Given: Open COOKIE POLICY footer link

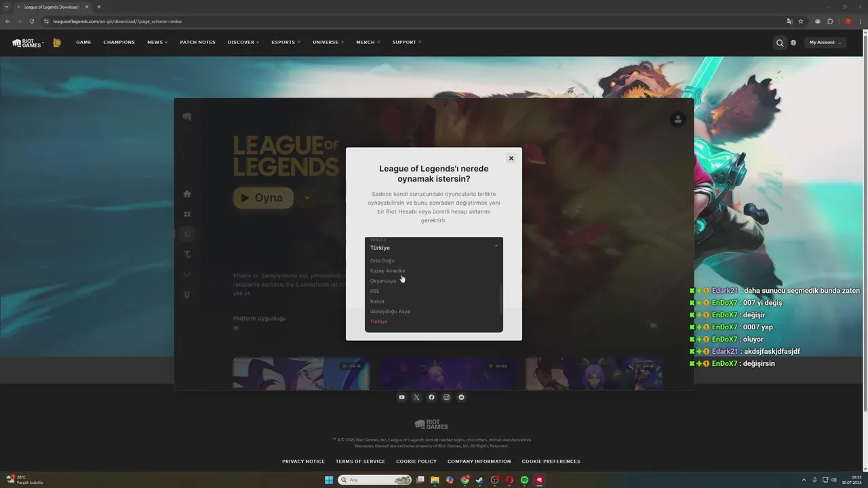Looking at the screenshot, I should [x=416, y=462].
